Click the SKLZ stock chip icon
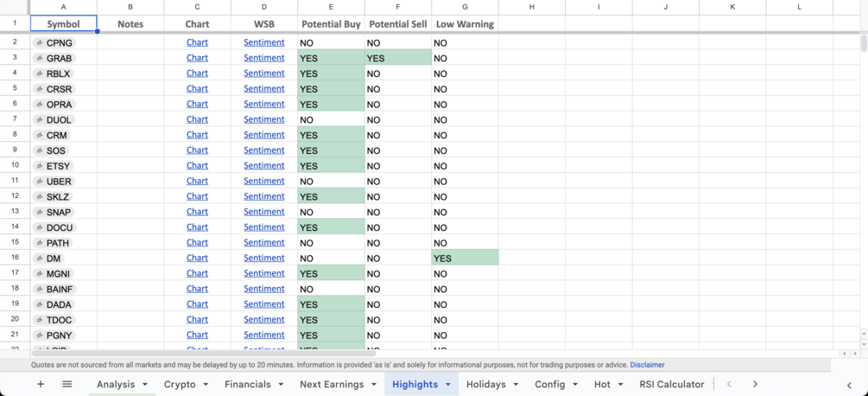Screen dimensions: 868x396 coord(40,196)
